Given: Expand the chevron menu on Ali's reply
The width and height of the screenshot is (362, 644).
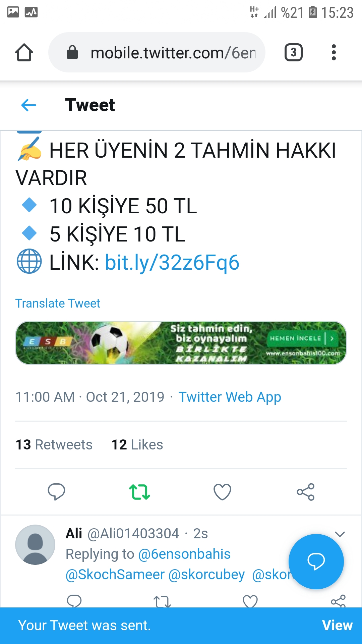Looking at the screenshot, I should pyautogui.click(x=340, y=534).
